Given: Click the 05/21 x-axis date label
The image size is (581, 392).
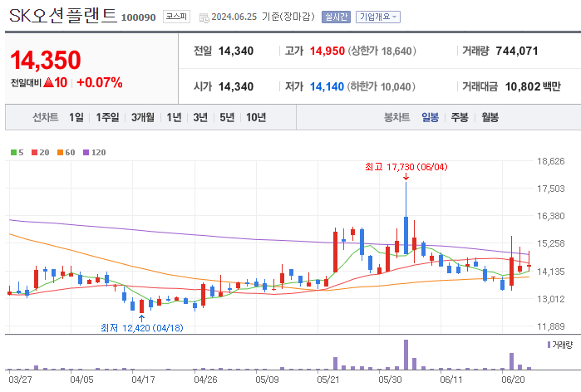Looking at the screenshot, I should coord(328,380).
